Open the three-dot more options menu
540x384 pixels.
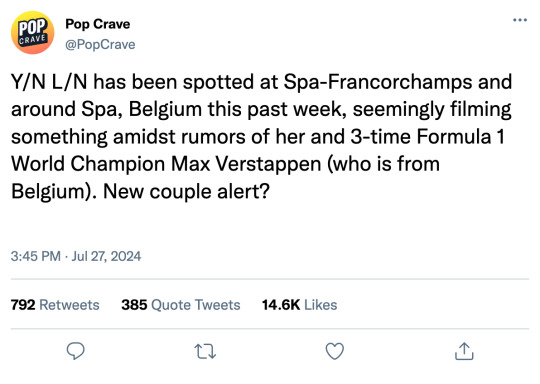point(520,20)
